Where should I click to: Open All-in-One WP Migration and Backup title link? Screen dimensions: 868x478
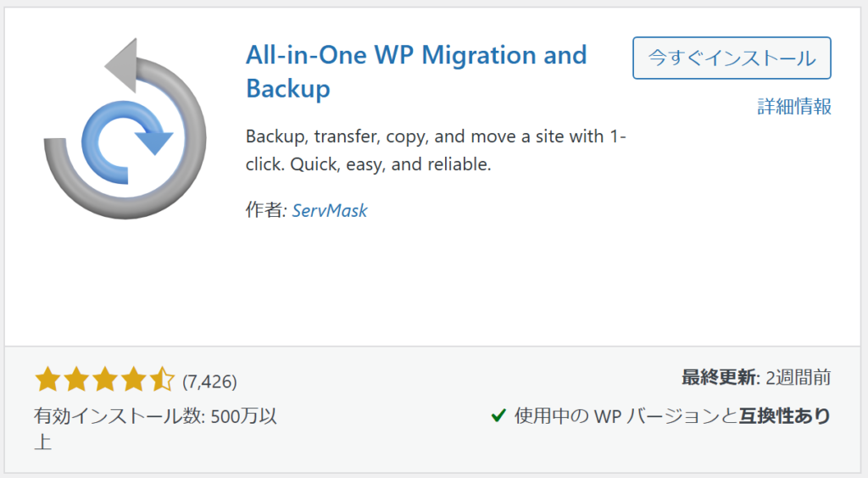click(x=416, y=72)
